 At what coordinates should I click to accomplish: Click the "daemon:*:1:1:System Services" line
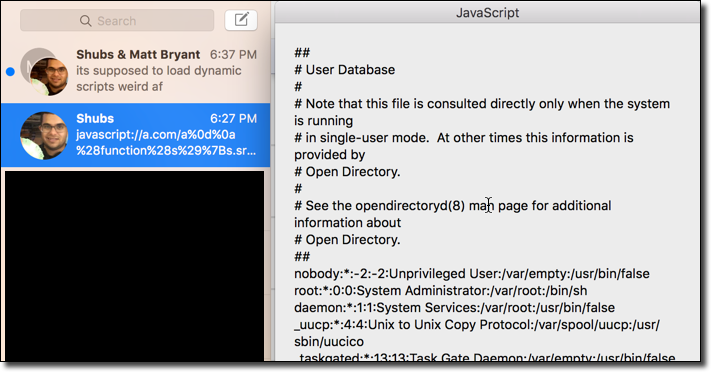(454, 308)
